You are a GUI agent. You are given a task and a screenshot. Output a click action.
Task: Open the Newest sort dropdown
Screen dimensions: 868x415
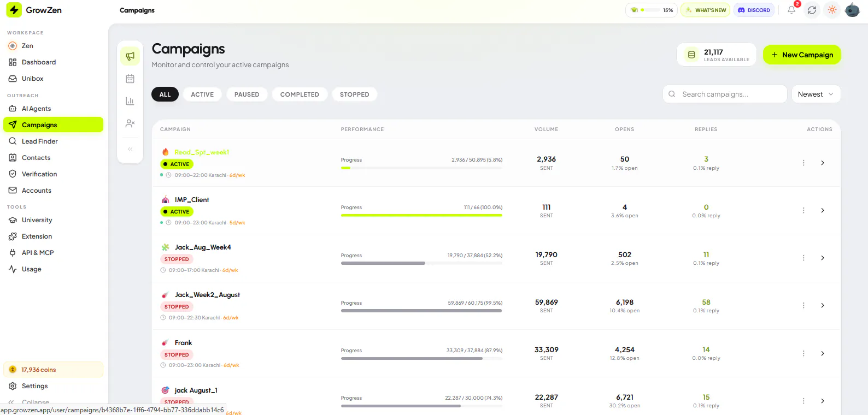point(816,94)
